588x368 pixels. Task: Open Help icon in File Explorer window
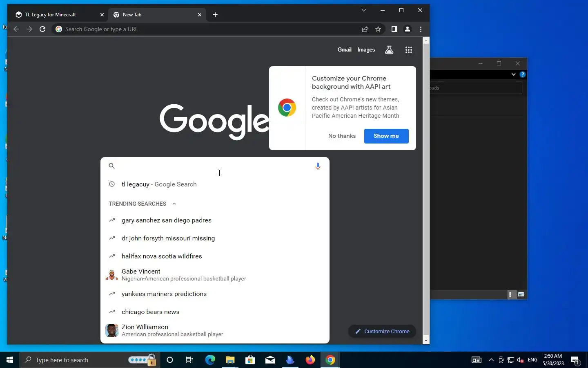pos(522,74)
